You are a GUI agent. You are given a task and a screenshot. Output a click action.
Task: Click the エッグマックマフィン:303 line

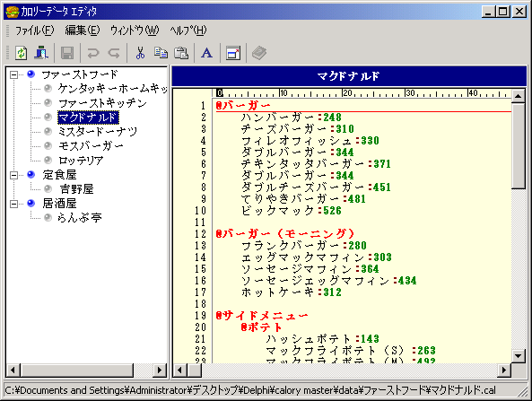(x=316, y=257)
